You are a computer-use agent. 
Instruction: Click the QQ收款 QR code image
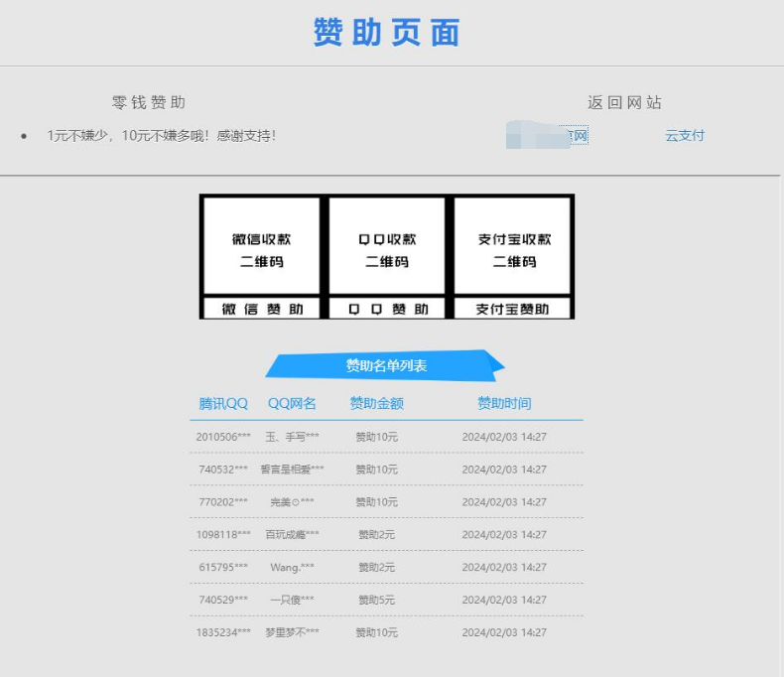[387, 246]
